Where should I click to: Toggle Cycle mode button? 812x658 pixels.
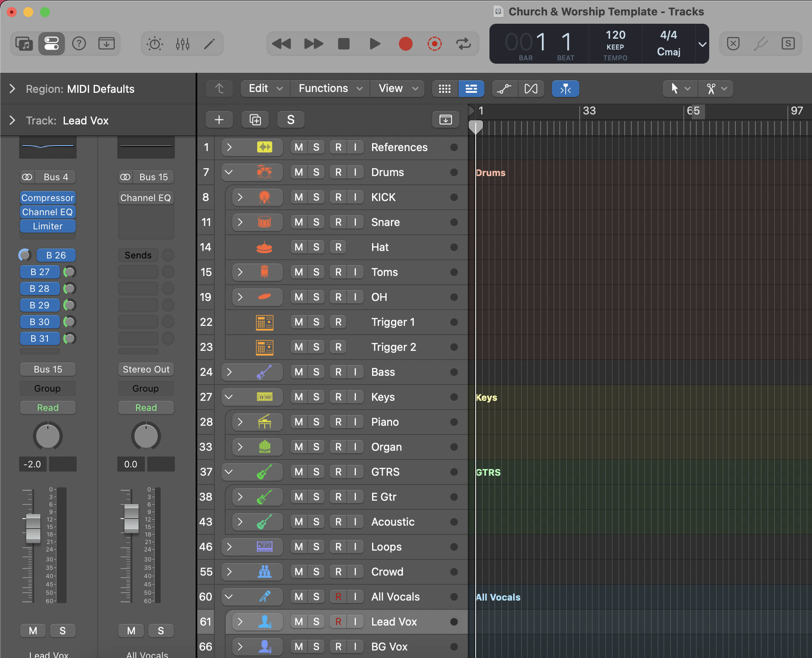click(463, 44)
